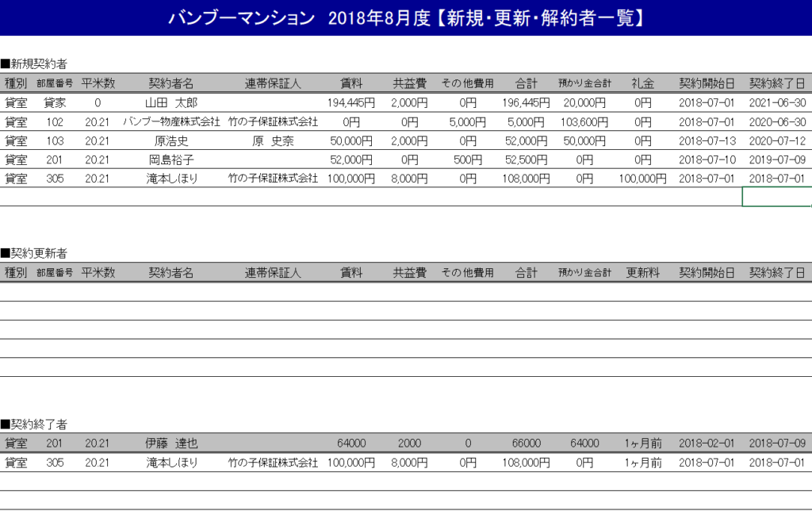Click contract start date 2018-07-10

(707, 159)
